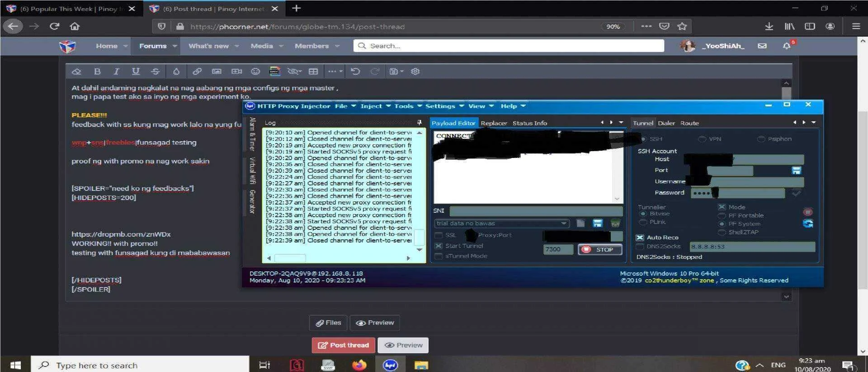Screen dimensions: 868x372
Task: Toggle the SSL checkbox in HTTP Proxy Injector
Action: pyautogui.click(x=438, y=235)
